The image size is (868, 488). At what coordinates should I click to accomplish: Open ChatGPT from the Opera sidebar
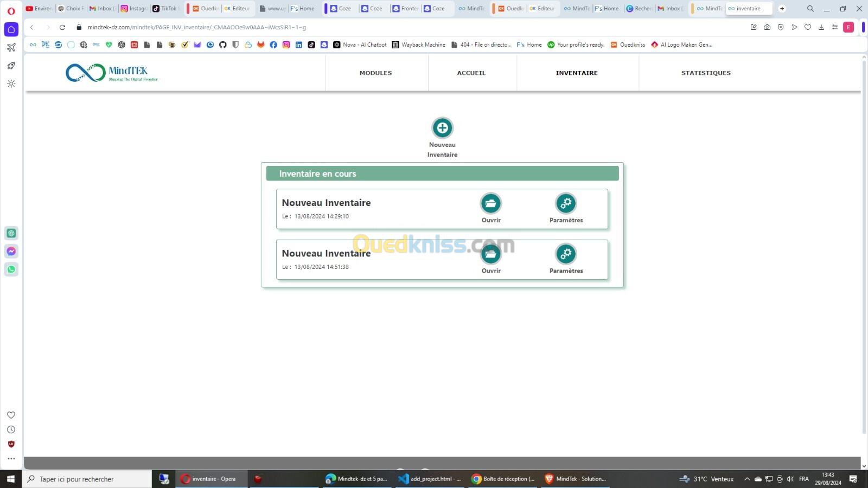pos(11,233)
